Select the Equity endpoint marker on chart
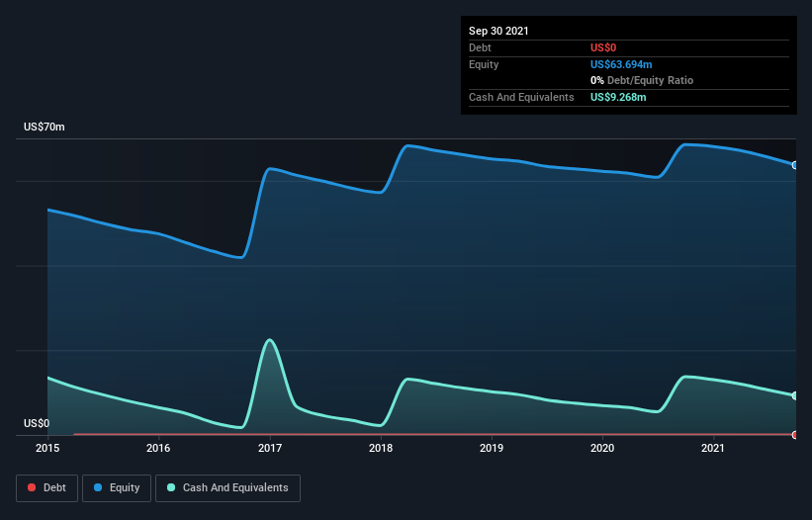Screen dimensions: 812x520 (x=795, y=165)
